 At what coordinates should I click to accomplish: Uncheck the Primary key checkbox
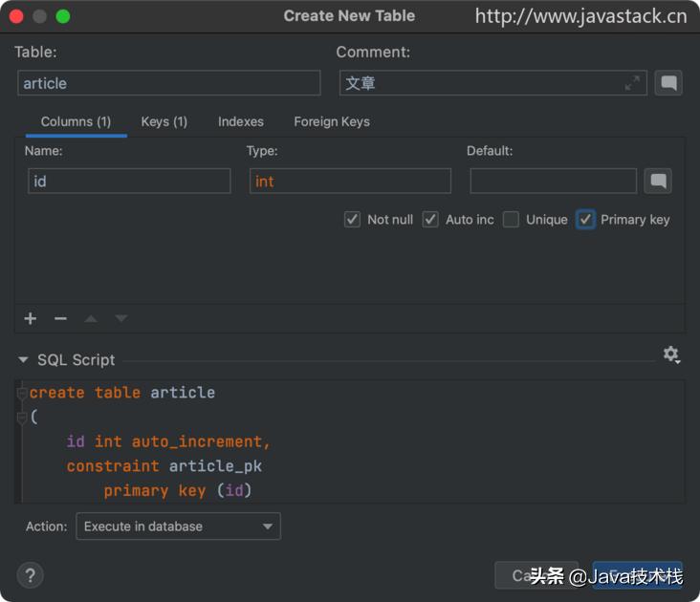pyautogui.click(x=585, y=220)
